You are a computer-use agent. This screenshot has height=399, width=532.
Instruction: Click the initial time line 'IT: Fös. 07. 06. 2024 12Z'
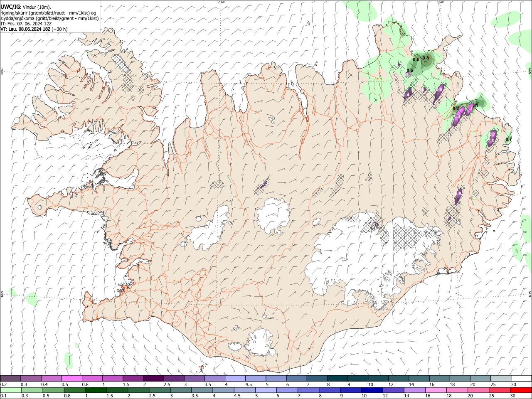[26, 24]
